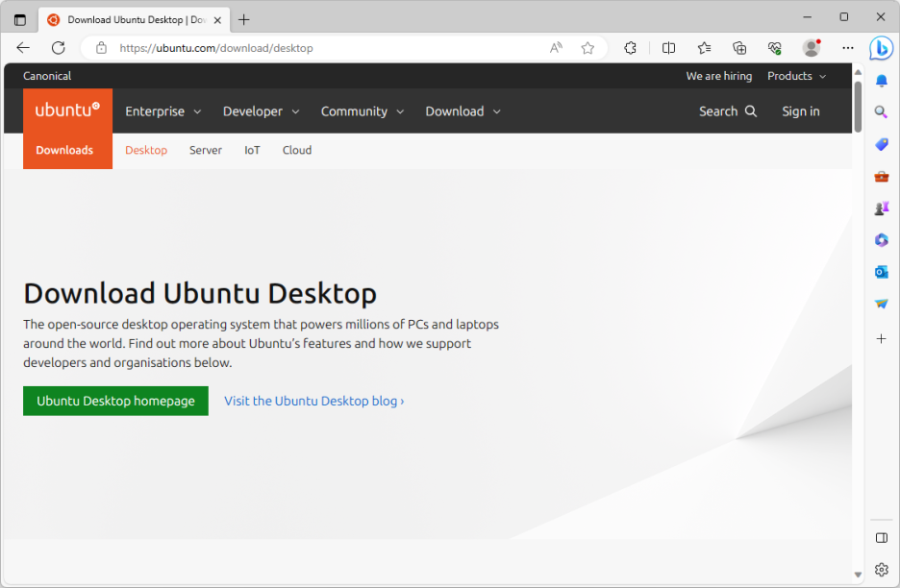Click the Canonical link

pyautogui.click(x=47, y=76)
